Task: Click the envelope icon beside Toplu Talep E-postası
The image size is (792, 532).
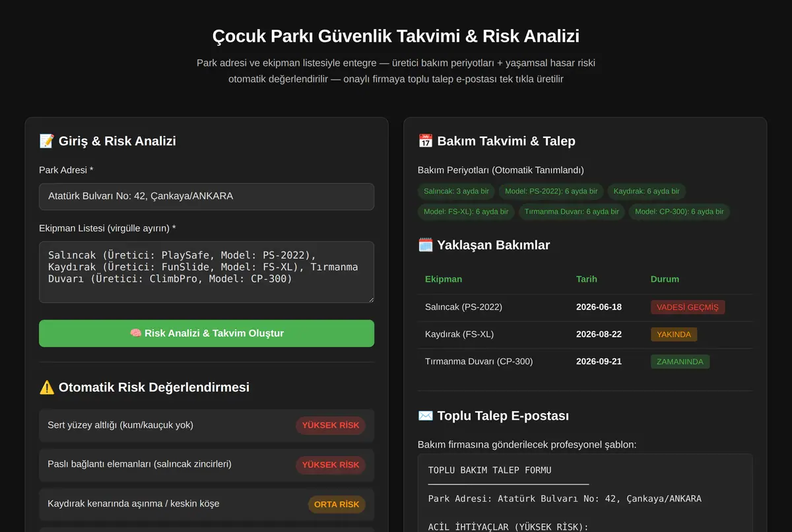Action: tap(425, 416)
